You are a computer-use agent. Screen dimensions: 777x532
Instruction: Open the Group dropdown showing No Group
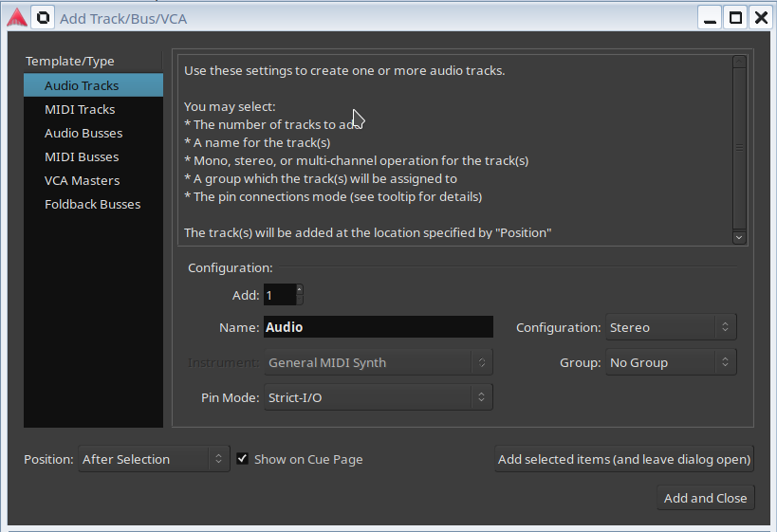(671, 362)
